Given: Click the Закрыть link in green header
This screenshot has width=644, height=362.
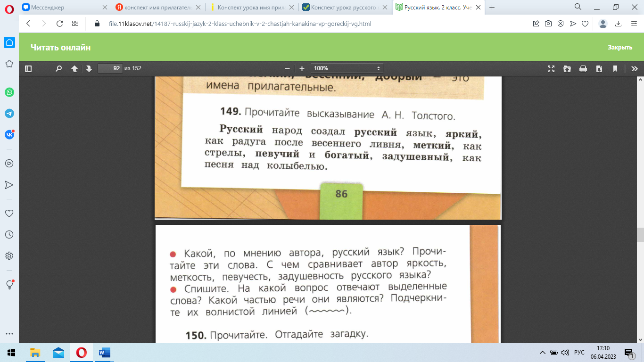Looking at the screenshot, I should click(619, 48).
